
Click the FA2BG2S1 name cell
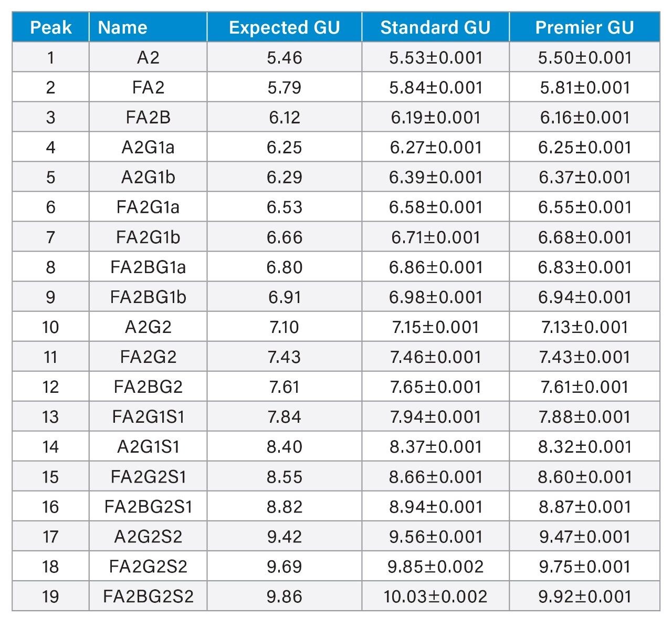coord(148,506)
